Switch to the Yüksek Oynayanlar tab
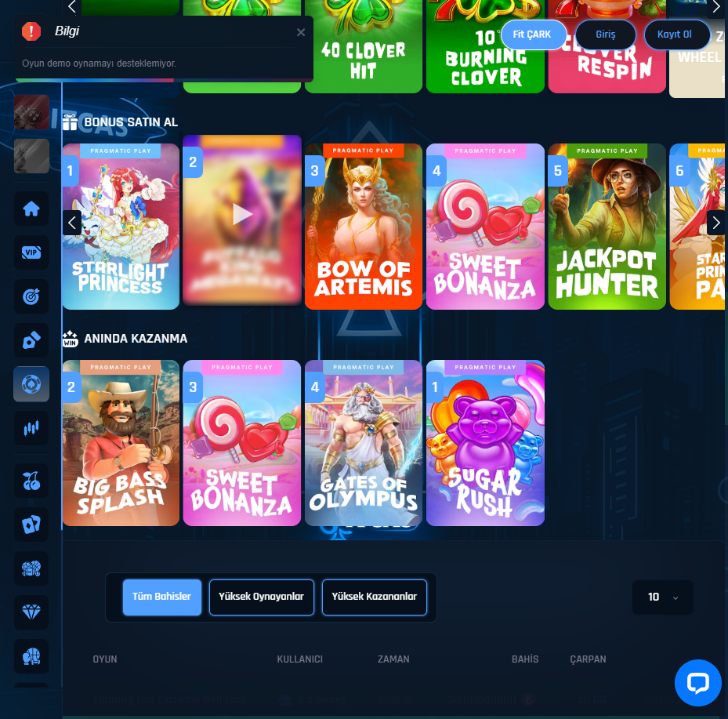728x719 pixels. tap(262, 597)
